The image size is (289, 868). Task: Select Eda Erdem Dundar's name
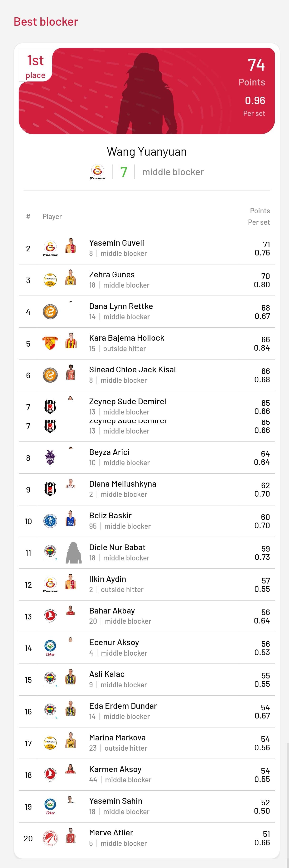coord(123,706)
